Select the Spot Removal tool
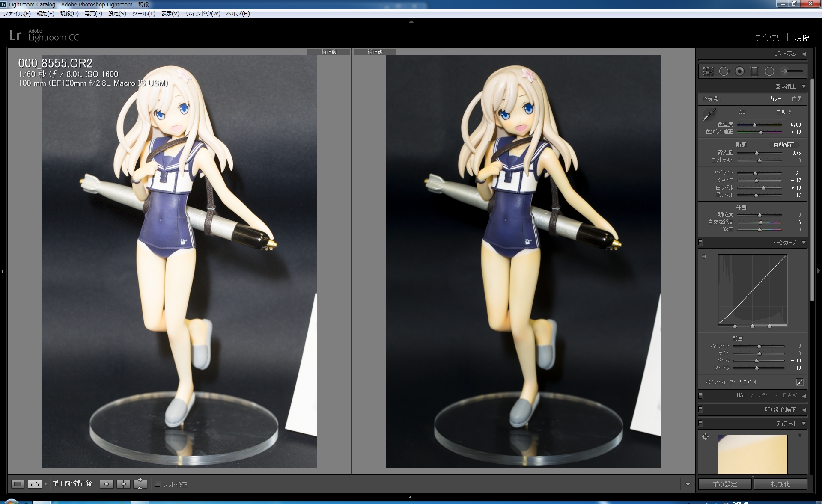The height and width of the screenshot is (504, 822). coord(724,71)
